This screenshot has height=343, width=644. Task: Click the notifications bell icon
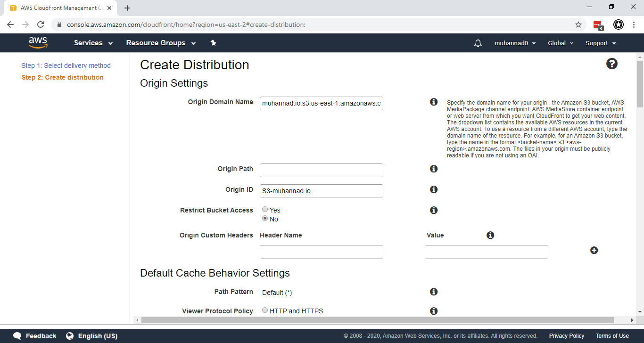pos(478,43)
